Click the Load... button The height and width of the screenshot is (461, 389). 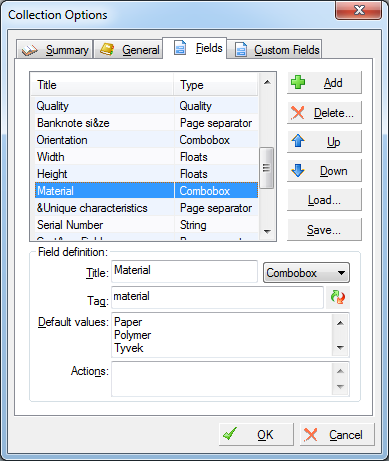pos(324,200)
